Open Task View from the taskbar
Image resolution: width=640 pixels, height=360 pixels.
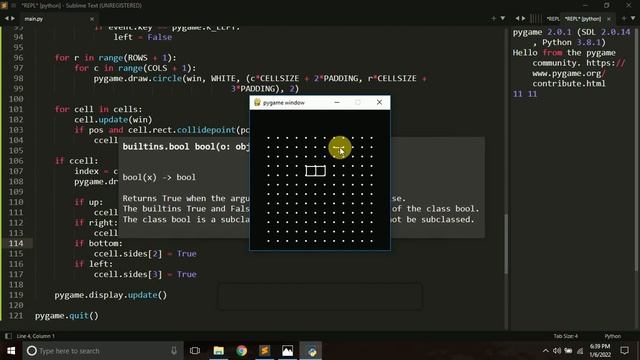tap(195, 351)
